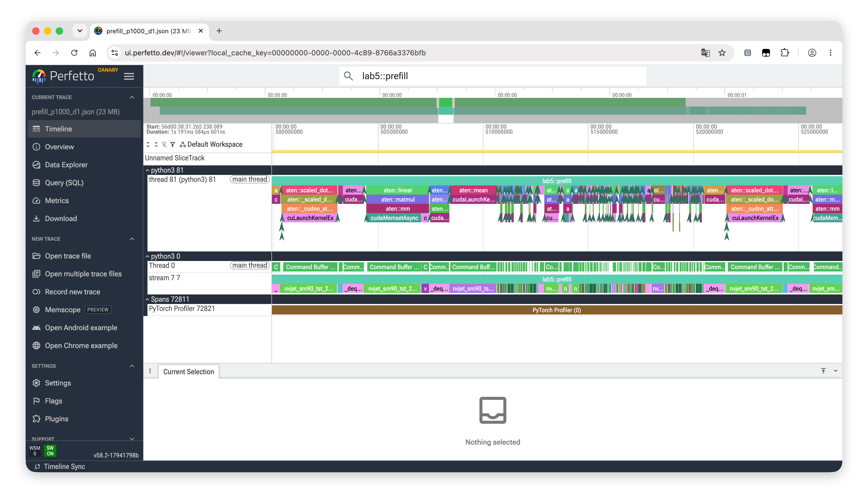The height and width of the screenshot is (503, 868).
Task: Move details panel to top with arrow icon
Action: pyautogui.click(x=823, y=371)
